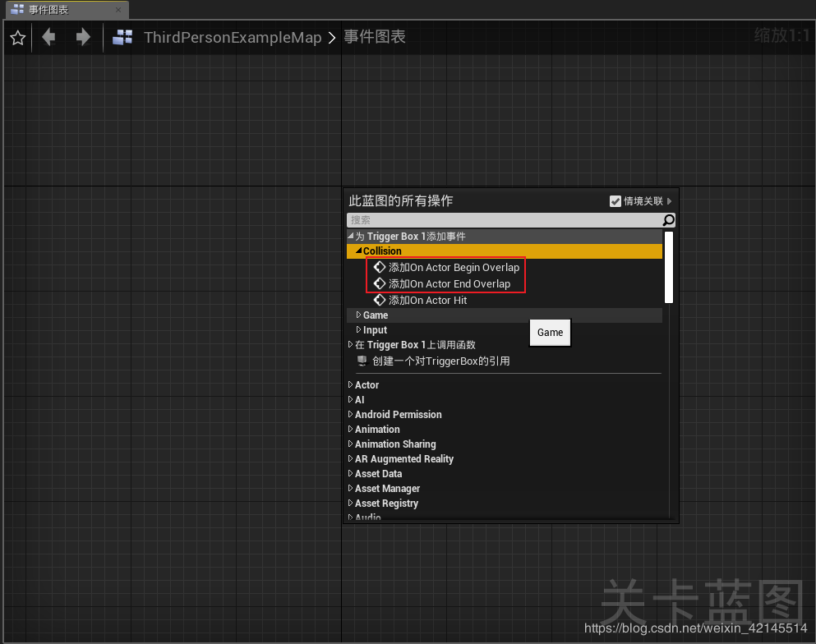Screen dimensions: 816x644
Task: Expand the Android Permission category
Action: [x=350, y=414]
